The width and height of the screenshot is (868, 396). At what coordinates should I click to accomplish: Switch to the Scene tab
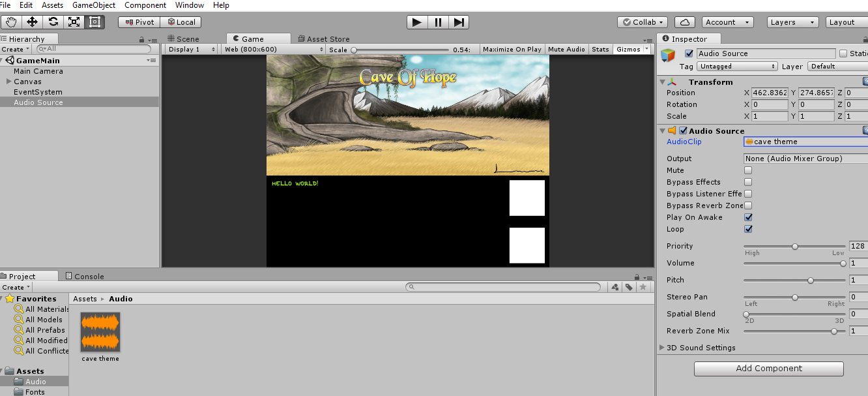click(184, 39)
